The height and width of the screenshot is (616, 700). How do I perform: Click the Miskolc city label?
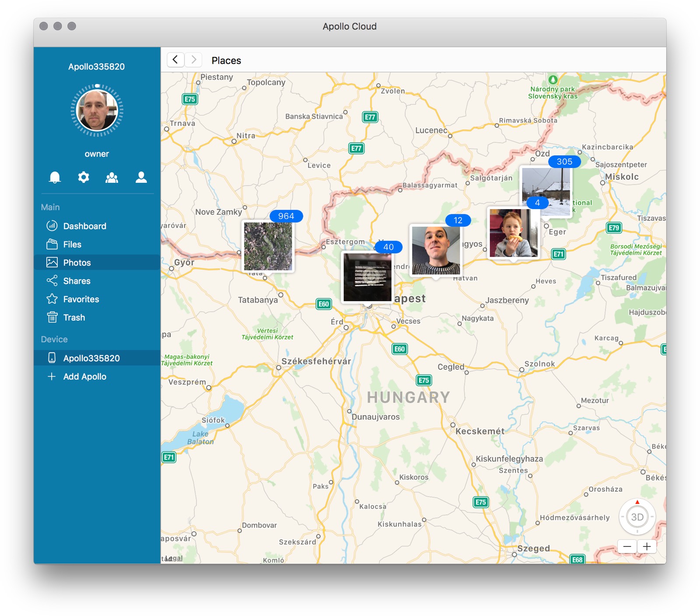pos(622,177)
